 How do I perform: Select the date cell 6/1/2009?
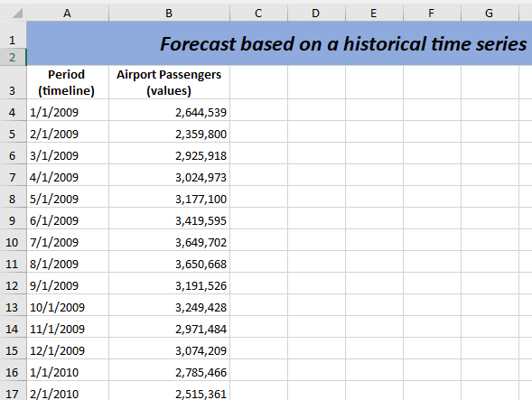(x=68, y=219)
